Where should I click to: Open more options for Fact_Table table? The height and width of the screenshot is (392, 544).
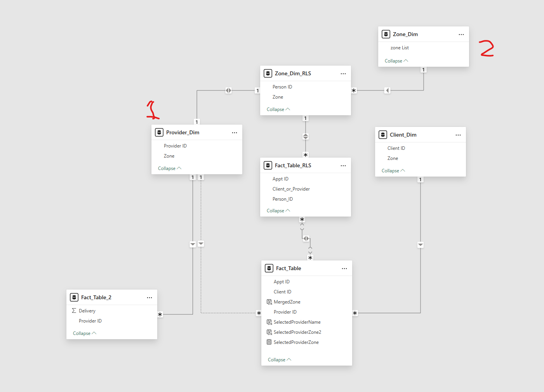344,269
